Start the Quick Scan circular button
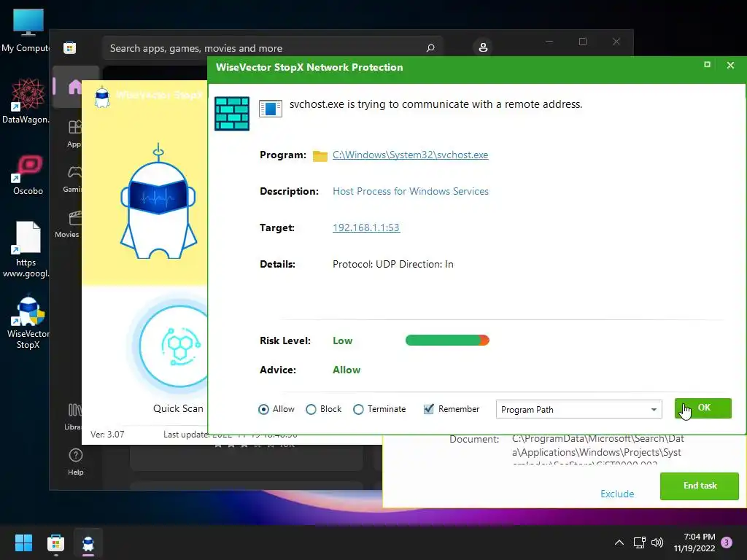Screen dimensions: 747x560 point(174,346)
